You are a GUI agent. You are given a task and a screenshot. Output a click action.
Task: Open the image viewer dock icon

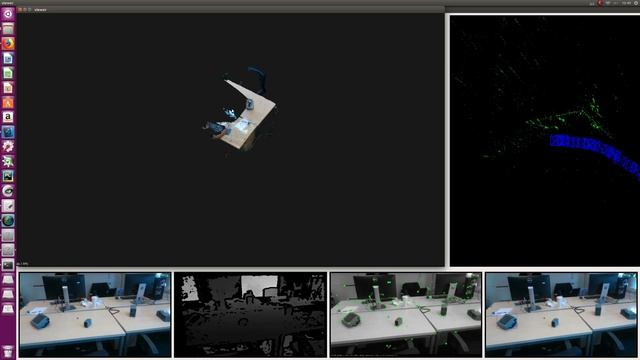8,176
